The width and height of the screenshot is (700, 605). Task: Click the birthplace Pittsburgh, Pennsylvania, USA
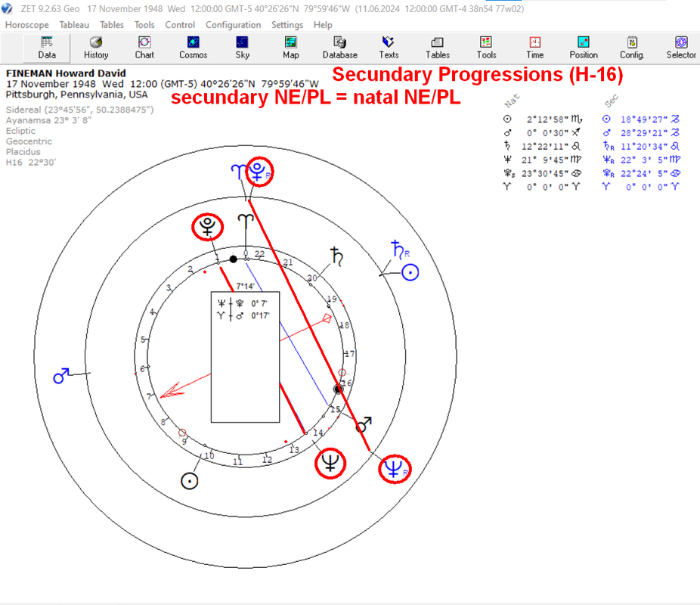76,95
